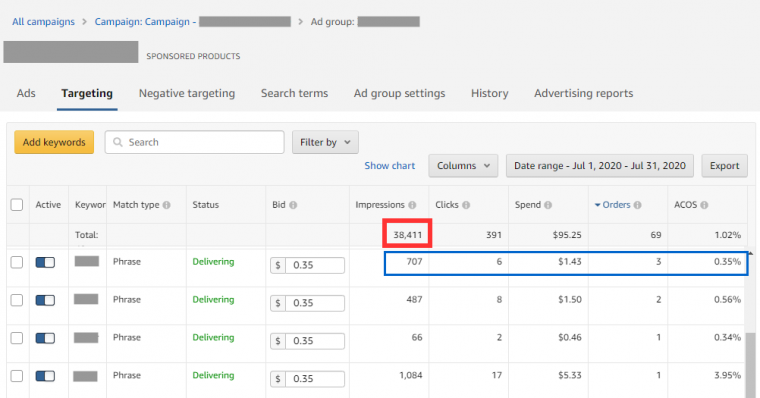The height and width of the screenshot is (398, 760).
Task: Click the Show chart link
Action: point(390,166)
